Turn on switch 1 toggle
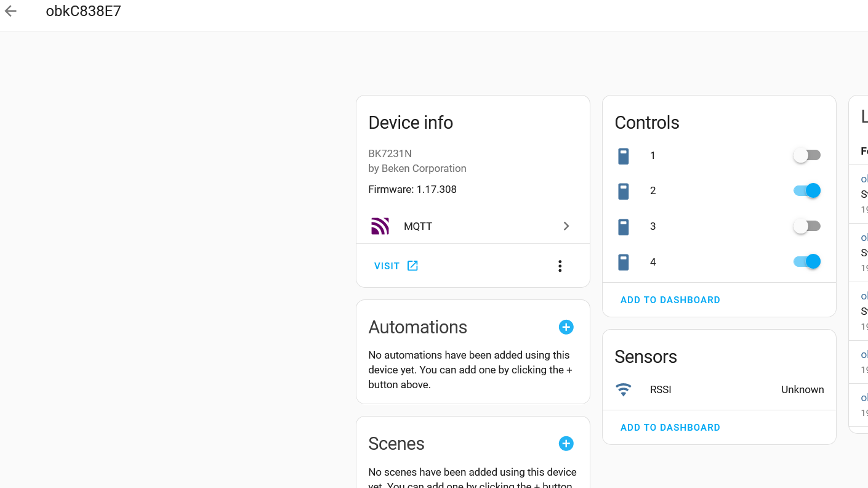The height and width of the screenshot is (488, 868). [806, 155]
